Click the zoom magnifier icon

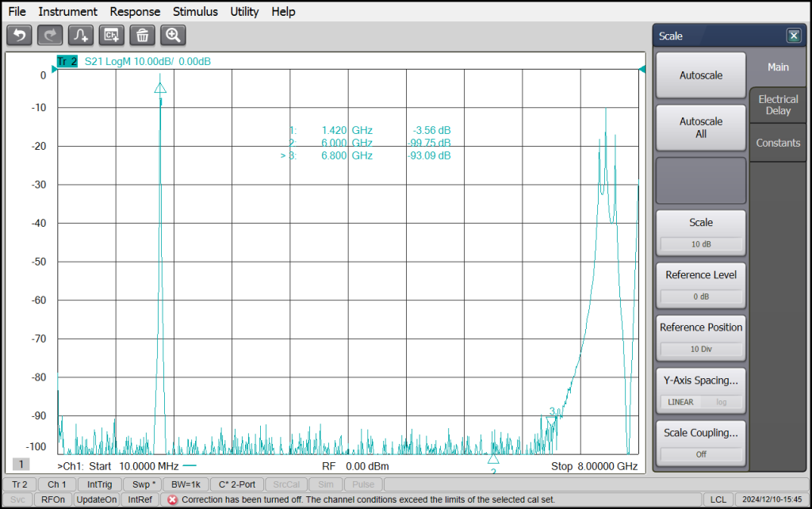coord(173,35)
